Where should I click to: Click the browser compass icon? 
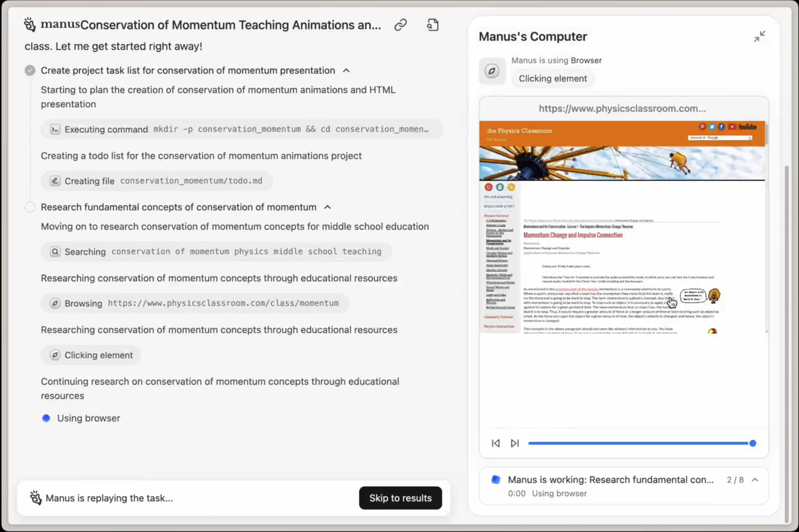[x=492, y=71]
